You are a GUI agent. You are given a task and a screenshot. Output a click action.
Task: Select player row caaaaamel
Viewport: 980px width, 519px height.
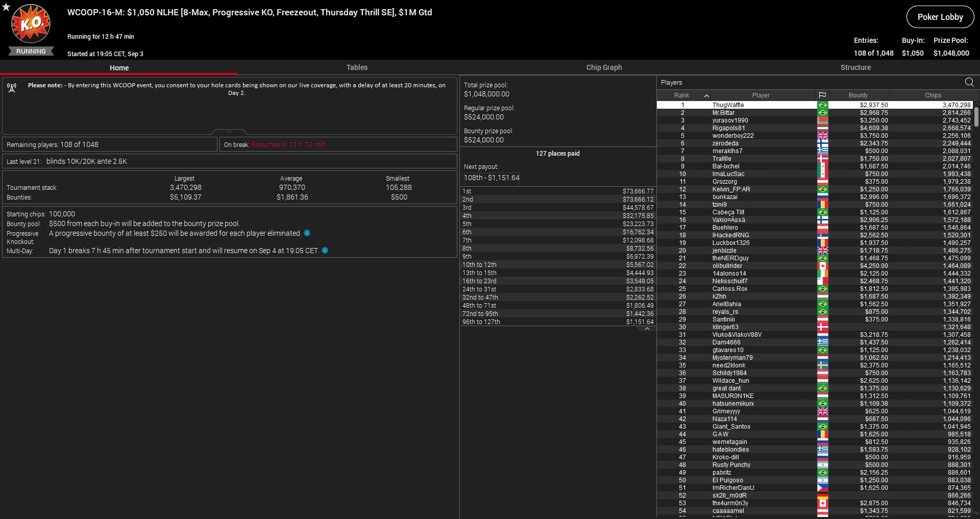pyautogui.click(x=815, y=511)
